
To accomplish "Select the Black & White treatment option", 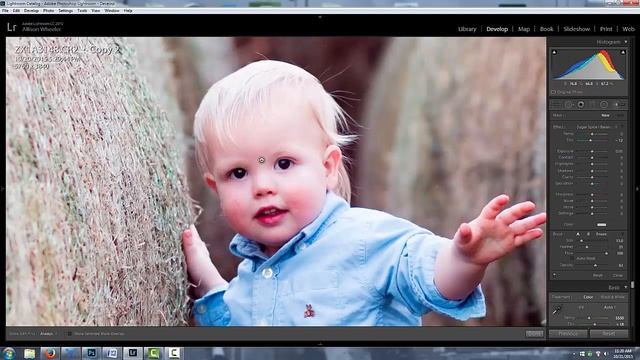I will (613, 297).
